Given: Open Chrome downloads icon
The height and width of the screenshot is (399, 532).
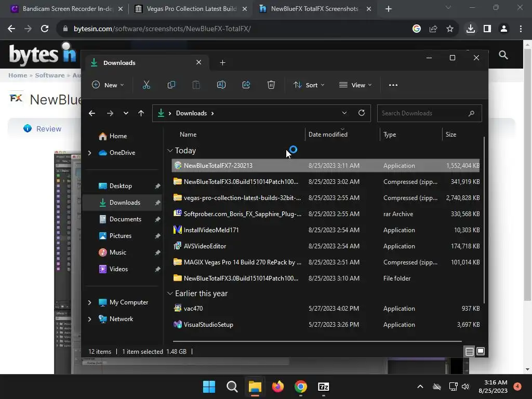Looking at the screenshot, I should (x=470, y=29).
